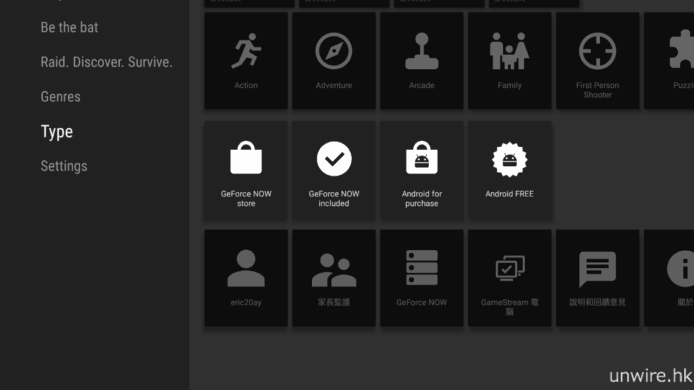Open the Family genre tile

509,61
